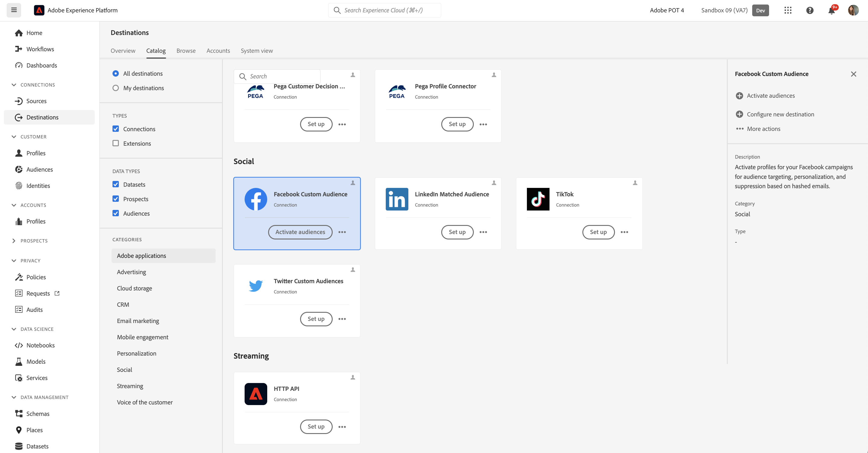Open more options for HTTP API card
868x453 pixels.
coord(342,427)
